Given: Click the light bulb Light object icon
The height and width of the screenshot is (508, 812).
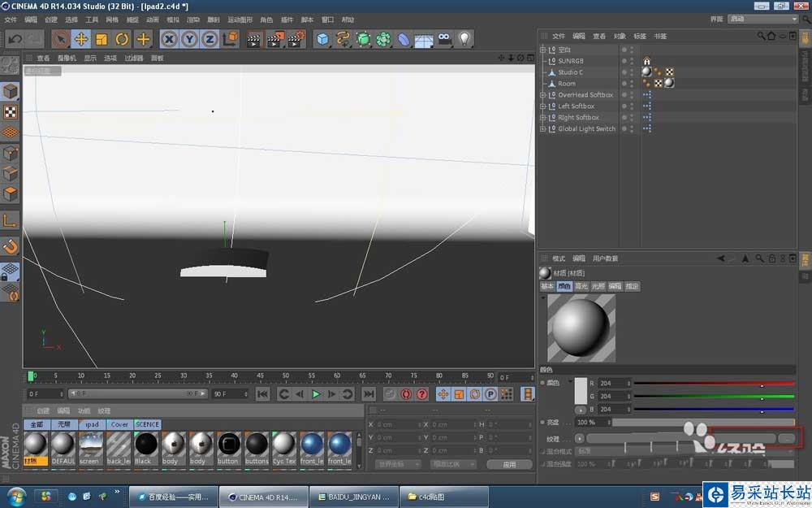Looking at the screenshot, I should tap(464, 38).
